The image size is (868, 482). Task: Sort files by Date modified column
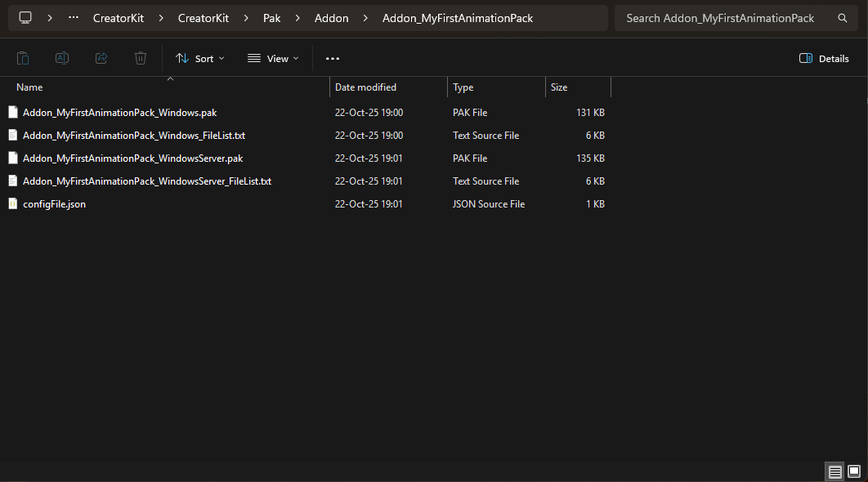365,87
